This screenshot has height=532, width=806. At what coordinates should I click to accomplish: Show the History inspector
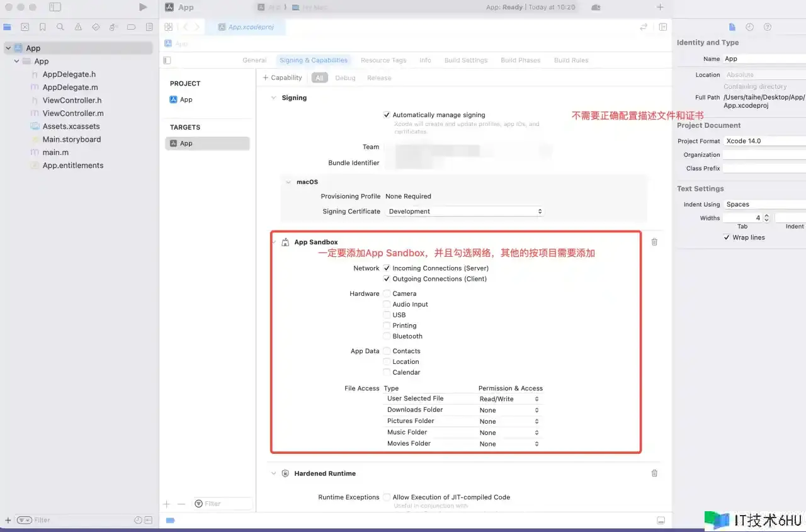749,27
